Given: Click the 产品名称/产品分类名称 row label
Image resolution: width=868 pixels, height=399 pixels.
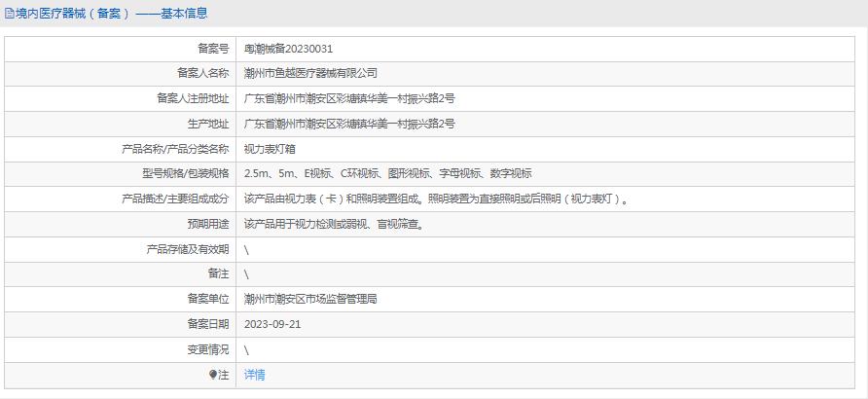Looking at the screenshot, I should tap(175, 149).
